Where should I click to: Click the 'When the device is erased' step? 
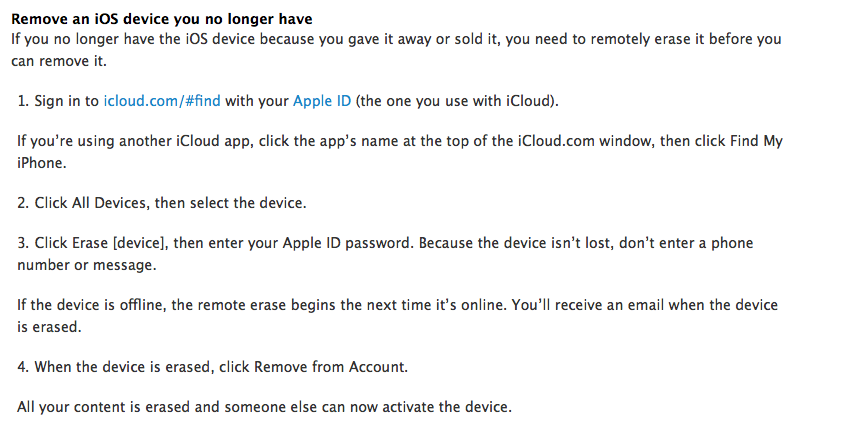pyautogui.click(x=212, y=367)
